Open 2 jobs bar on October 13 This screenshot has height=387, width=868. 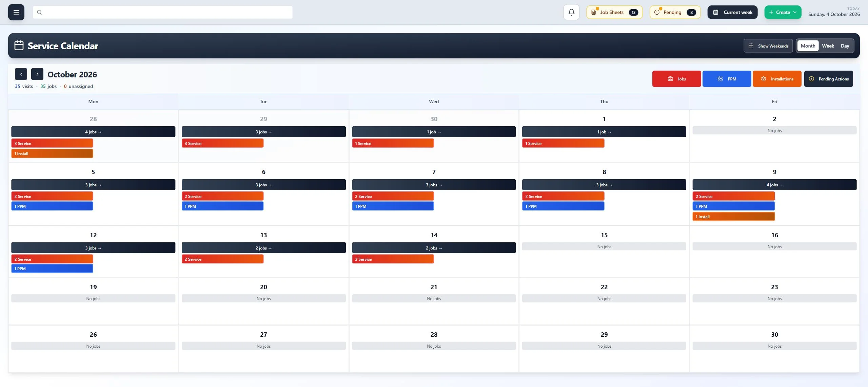click(x=263, y=248)
